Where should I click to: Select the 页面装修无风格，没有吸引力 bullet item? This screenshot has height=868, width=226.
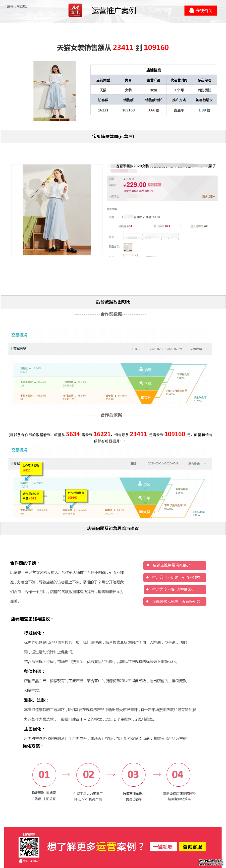[x=175, y=602]
